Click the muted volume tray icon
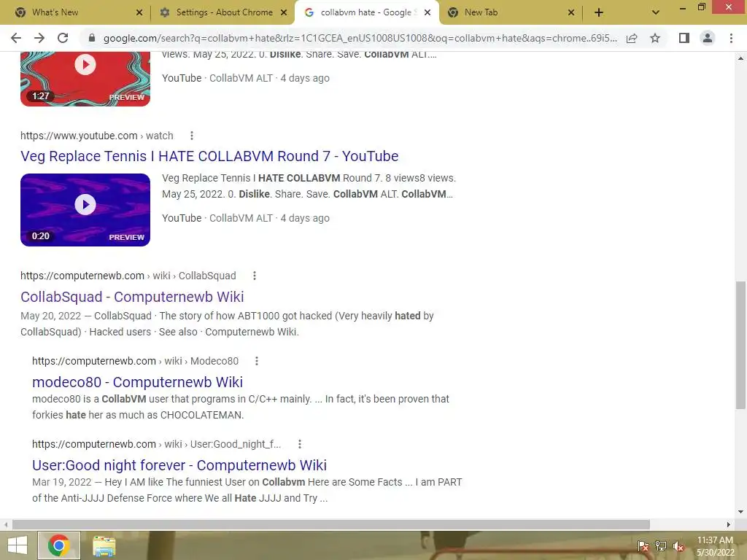 click(678, 545)
